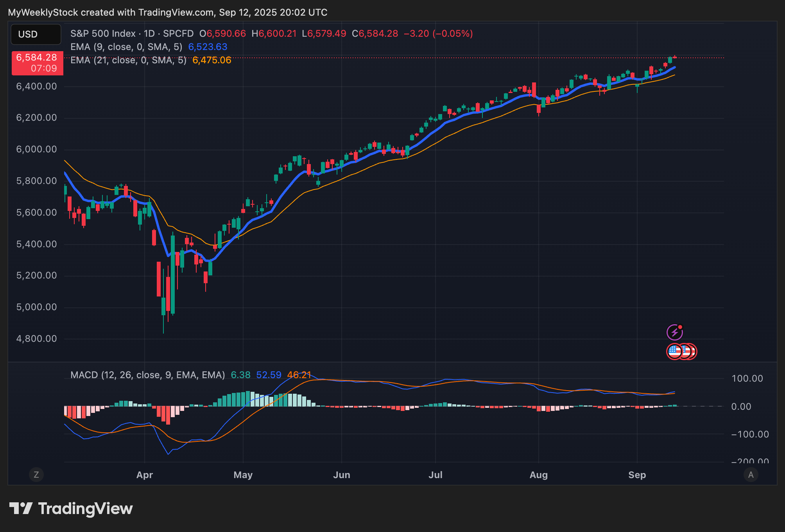Click the purple lightning news flash icon
The width and height of the screenshot is (785, 532).
click(674, 332)
